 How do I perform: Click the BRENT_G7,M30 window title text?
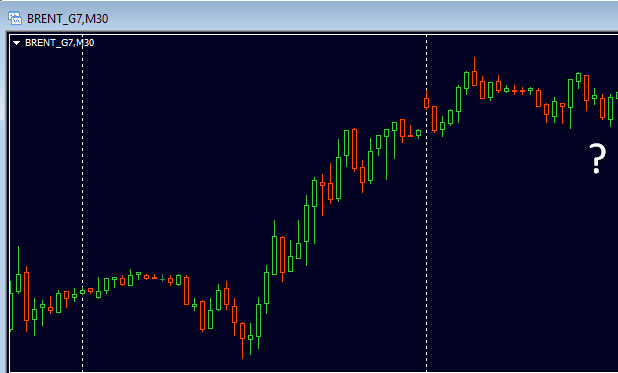click(67, 19)
